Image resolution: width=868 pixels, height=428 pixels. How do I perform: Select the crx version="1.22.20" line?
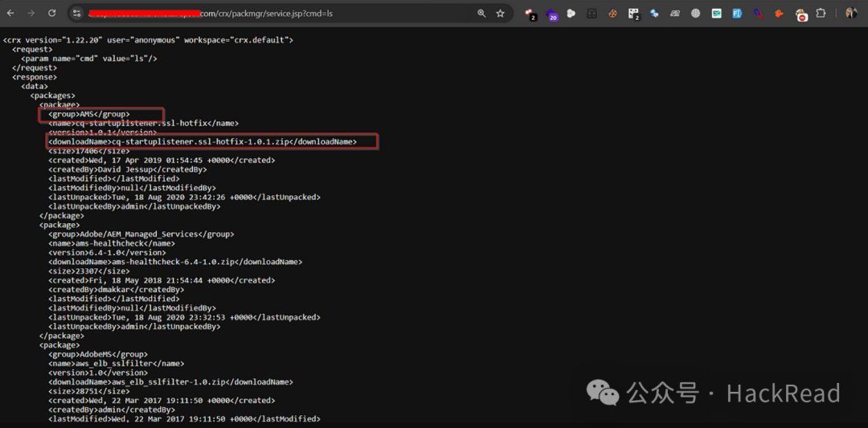pos(148,40)
